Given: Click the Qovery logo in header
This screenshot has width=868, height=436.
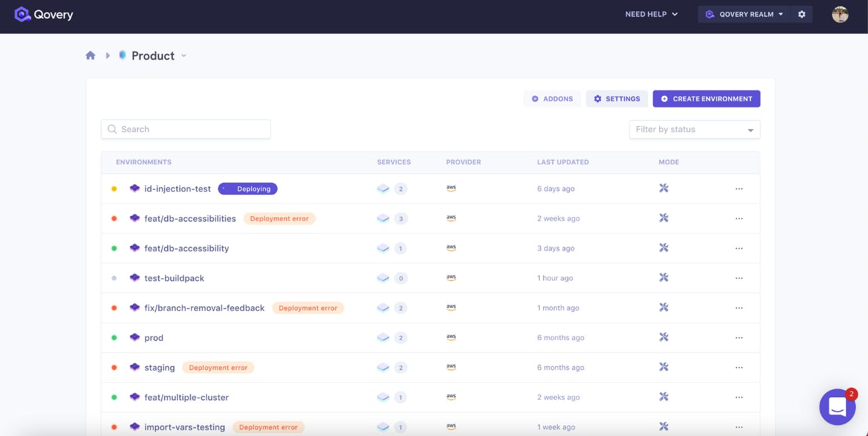Looking at the screenshot, I should (x=44, y=15).
